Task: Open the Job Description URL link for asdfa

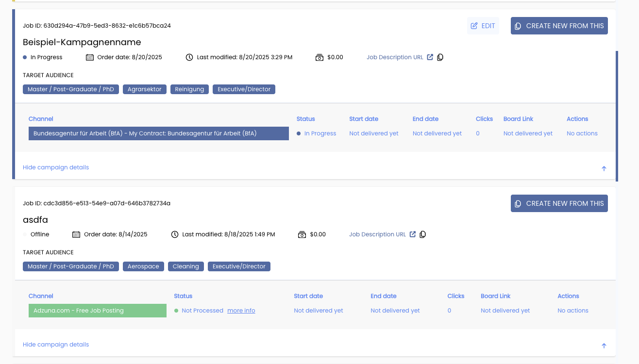Action: [377, 234]
